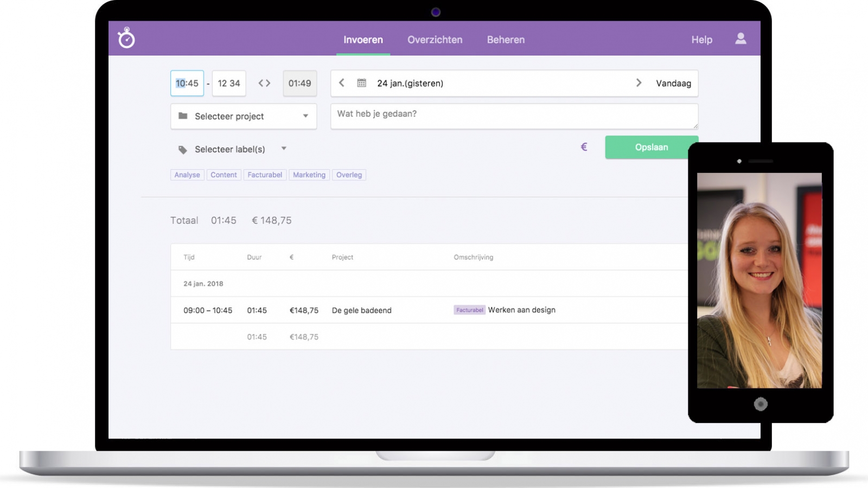Click the Totaal € 148,75 amount
Viewport: 868px width, 488px height.
pos(272,220)
